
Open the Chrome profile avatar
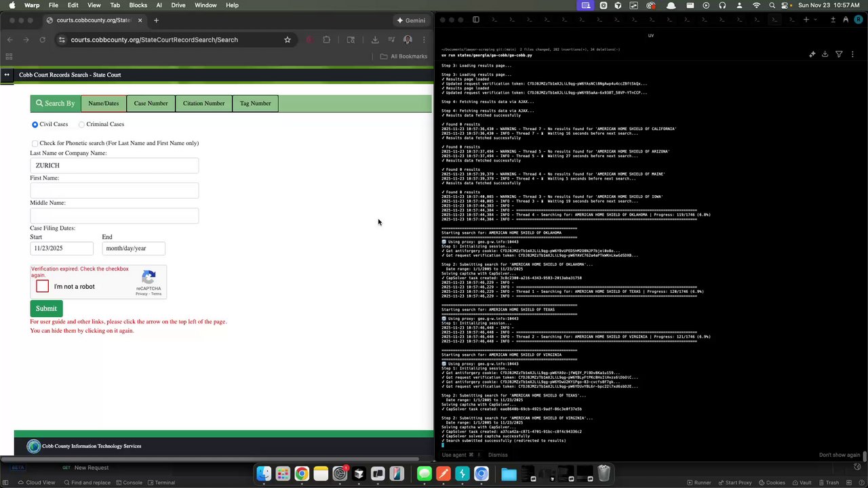pos(408,40)
